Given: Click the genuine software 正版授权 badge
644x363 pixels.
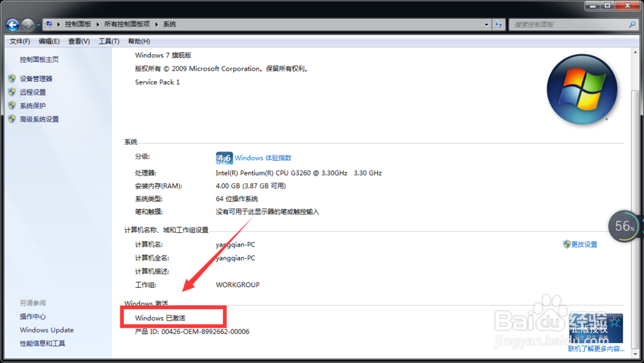Looking at the screenshot, I should coord(596,328).
